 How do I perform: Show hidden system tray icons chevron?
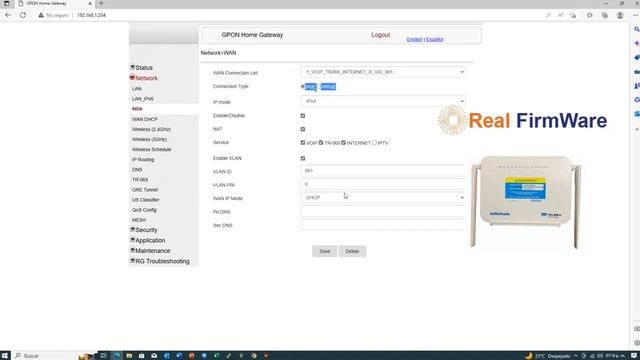576,356
